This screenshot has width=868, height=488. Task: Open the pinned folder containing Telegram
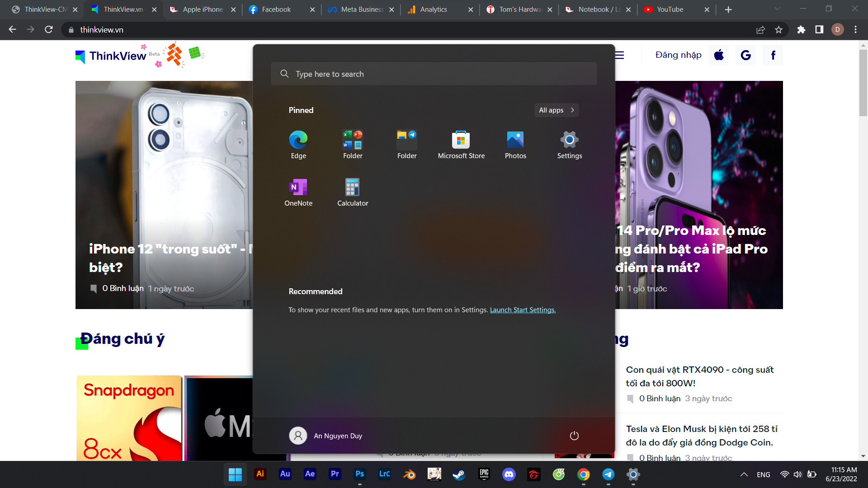tap(407, 145)
